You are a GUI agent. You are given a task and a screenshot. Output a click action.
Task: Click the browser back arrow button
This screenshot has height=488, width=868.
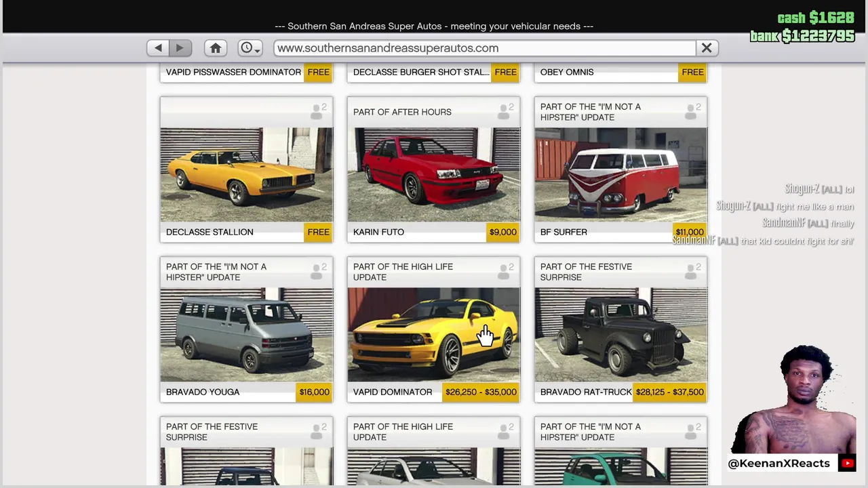click(158, 48)
